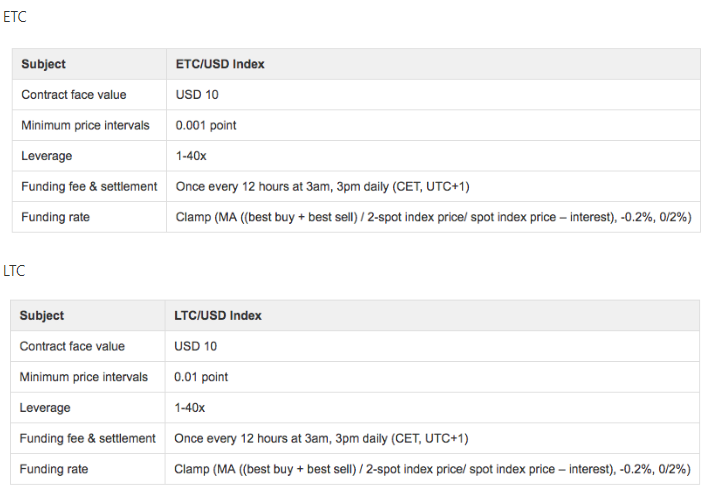Click the Subject header in ETC table
This screenshot has height=500, width=711.
[44, 64]
